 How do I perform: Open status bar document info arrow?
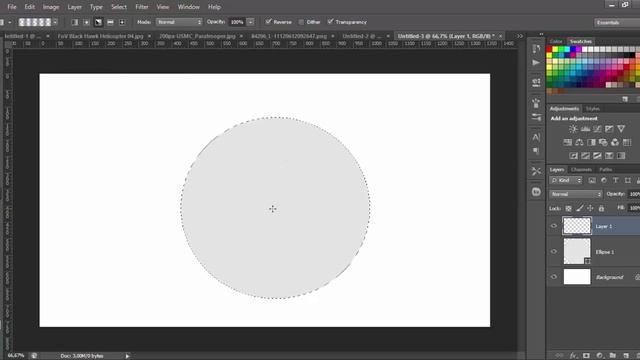pos(127,356)
